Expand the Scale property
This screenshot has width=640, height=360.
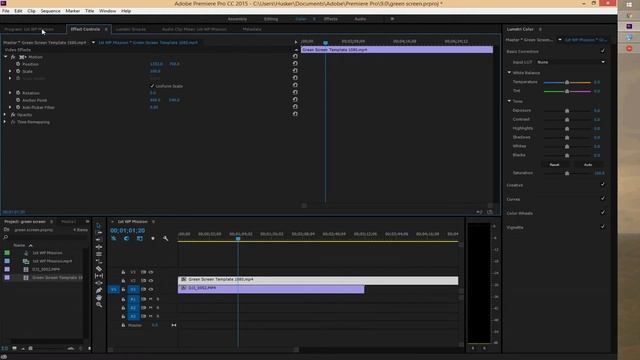[x=10, y=71]
